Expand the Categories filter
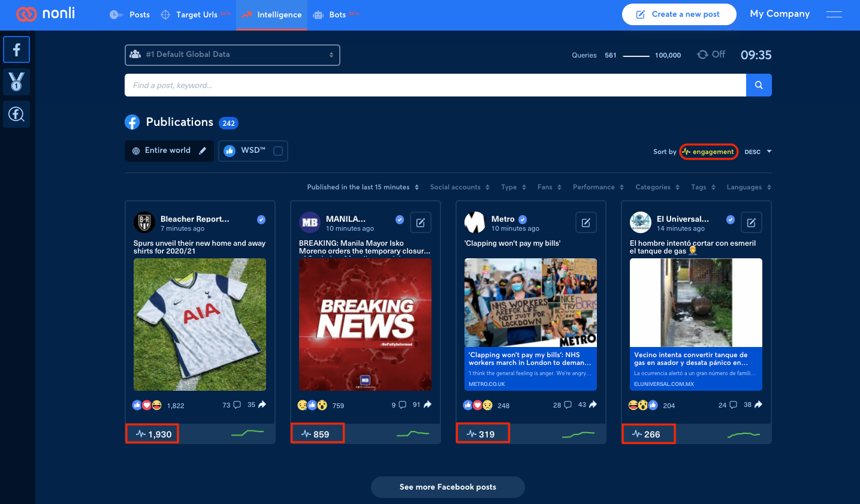This screenshot has width=860, height=504. (x=657, y=188)
